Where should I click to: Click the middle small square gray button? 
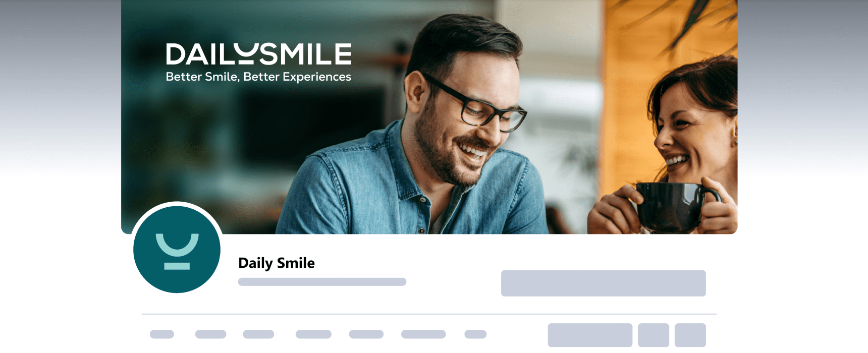(x=654, y=335)
